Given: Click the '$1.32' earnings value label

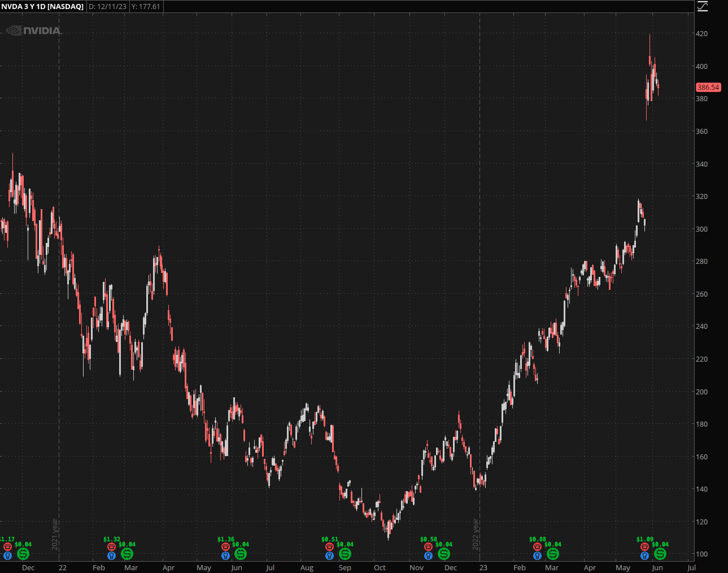Looking at the screenshot, I should click(x=112, y=540).
